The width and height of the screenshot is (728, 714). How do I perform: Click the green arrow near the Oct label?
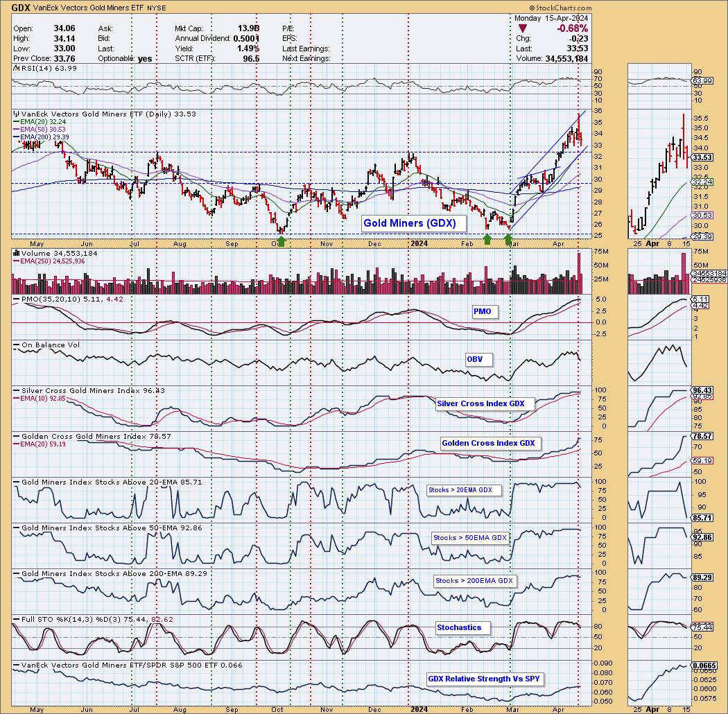coord(281,241)
